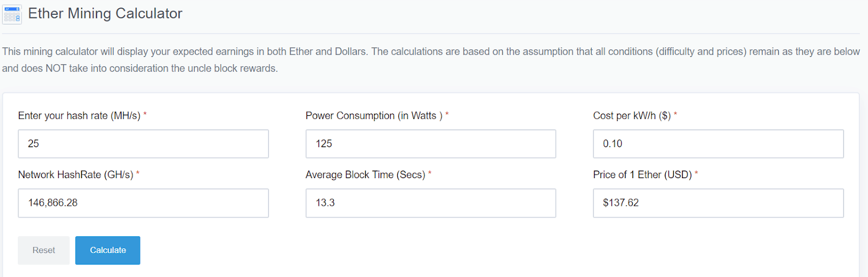Click the "Average Block Time (Secs)" label
The height and width of the screenshot is (277, 868).
pos(365,175)
